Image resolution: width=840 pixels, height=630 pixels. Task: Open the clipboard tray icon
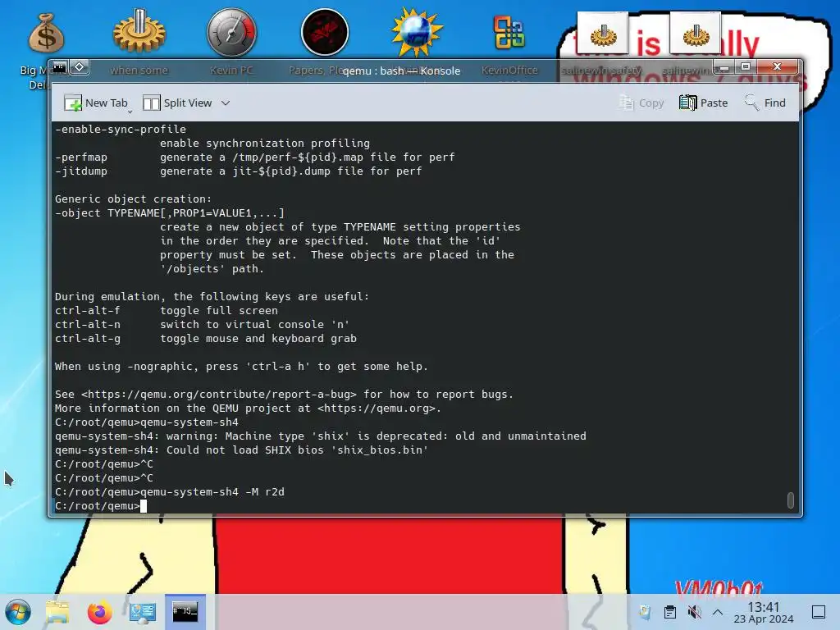pos(669,612)
